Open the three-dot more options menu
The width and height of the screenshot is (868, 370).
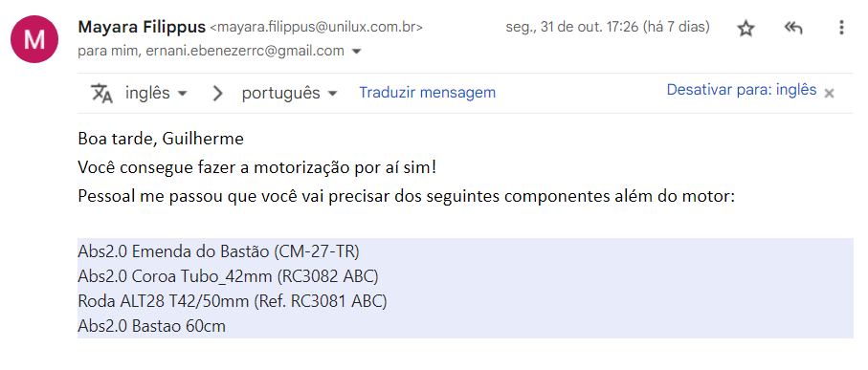click(841, 28)
